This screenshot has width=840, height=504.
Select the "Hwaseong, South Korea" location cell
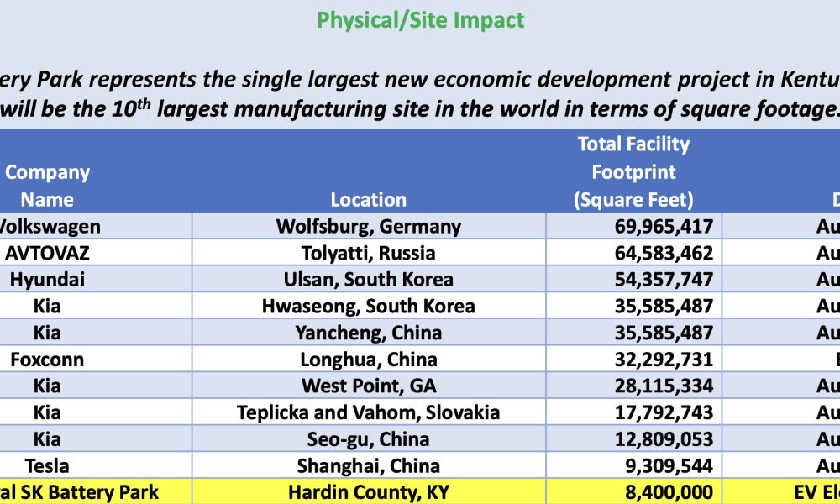tap(369, 306)
